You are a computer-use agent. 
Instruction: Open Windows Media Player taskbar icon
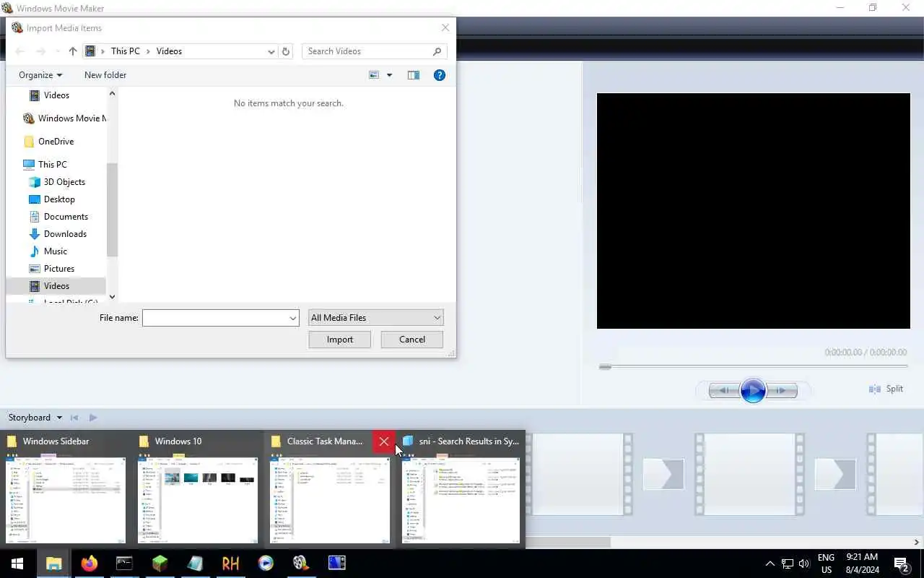(266, 564)
